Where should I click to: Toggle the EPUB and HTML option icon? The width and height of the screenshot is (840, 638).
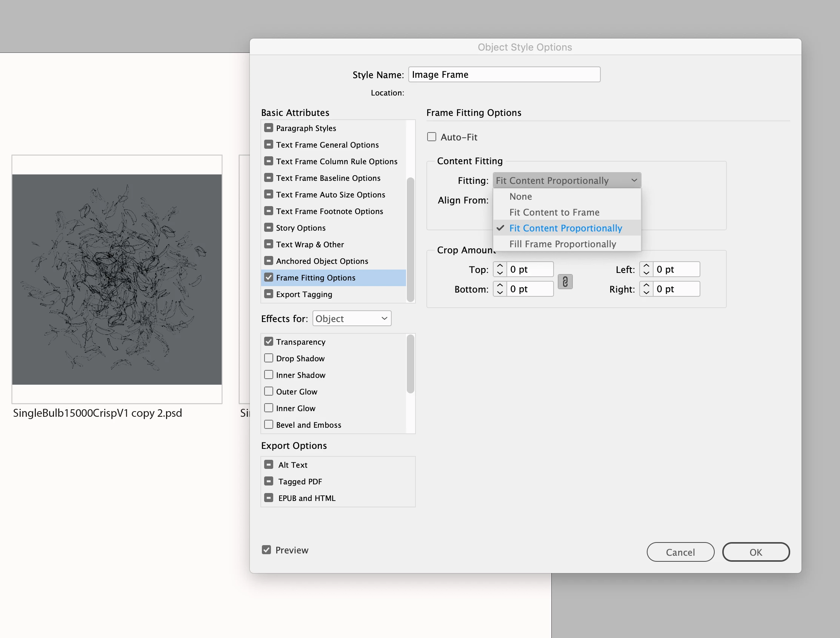[268, 498]
